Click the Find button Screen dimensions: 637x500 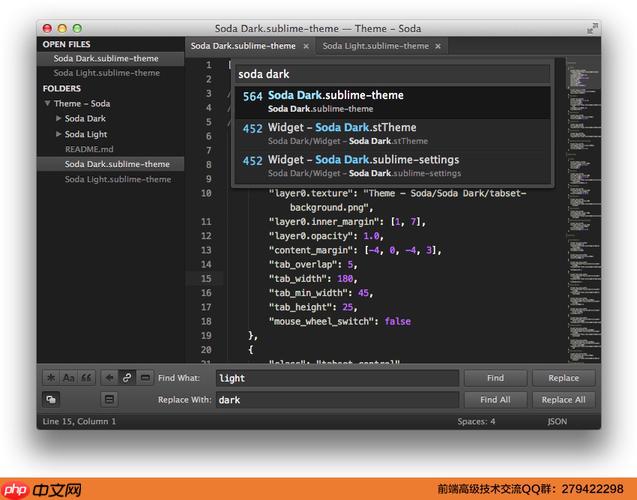495,378
